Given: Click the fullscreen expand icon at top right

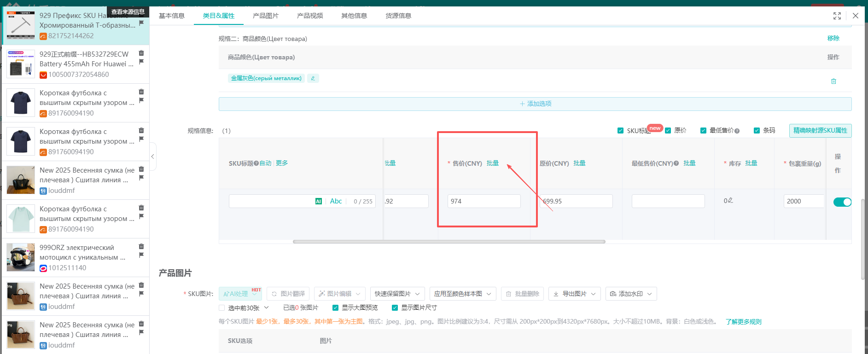Looking at the screenshot, I should point(837,16).
